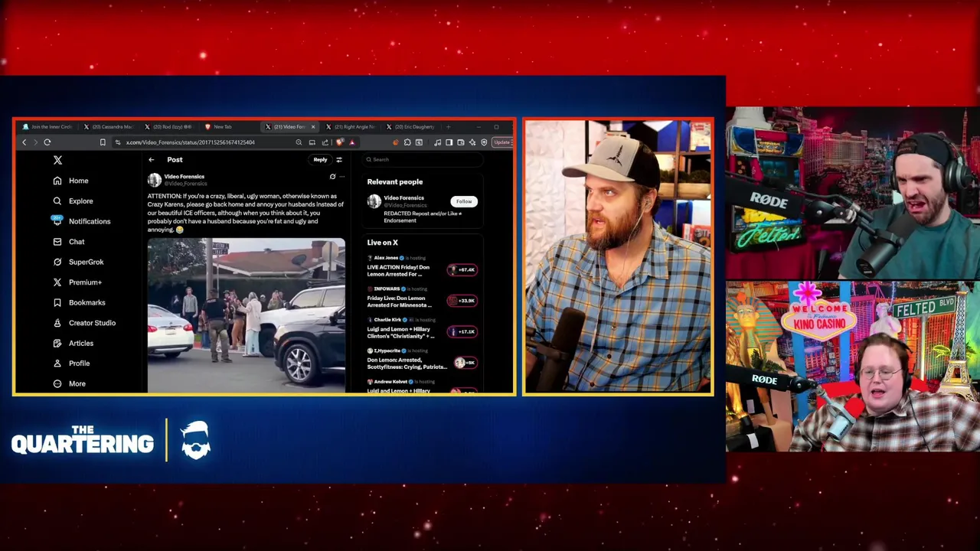Go back with the Post back arrow
The width and height of the screenshot is (980, 551).
point(152,160)
